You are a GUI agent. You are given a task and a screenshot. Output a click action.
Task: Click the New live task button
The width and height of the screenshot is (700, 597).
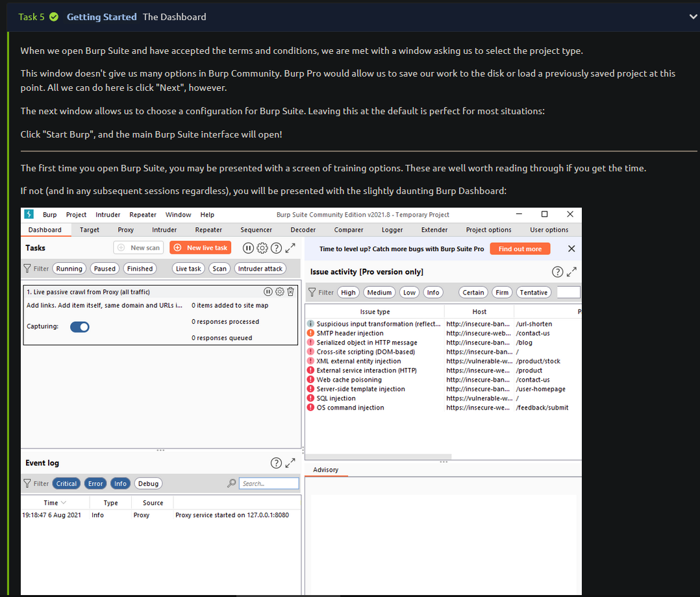tap(201, 248)
